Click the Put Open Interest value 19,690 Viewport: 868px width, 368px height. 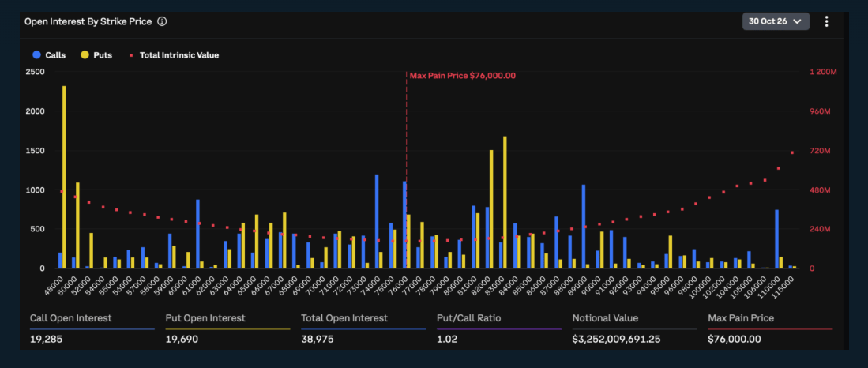coord(182,340)
